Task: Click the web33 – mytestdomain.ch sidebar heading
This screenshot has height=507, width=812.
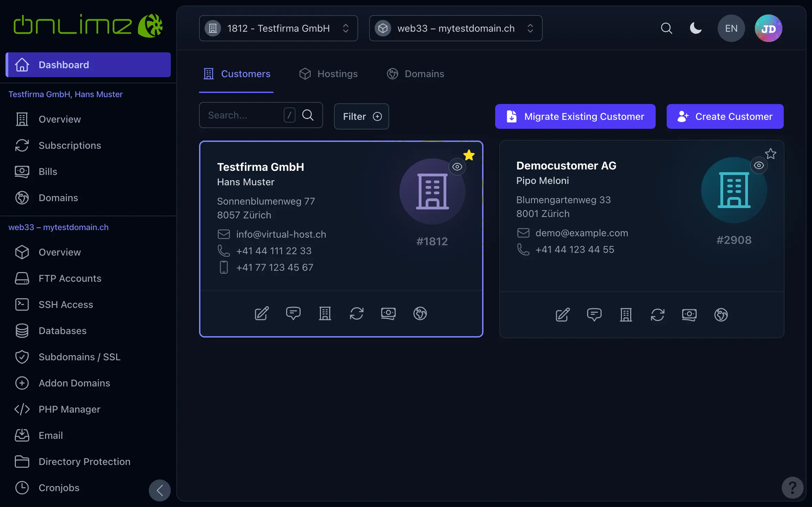Action: [59, 227]
